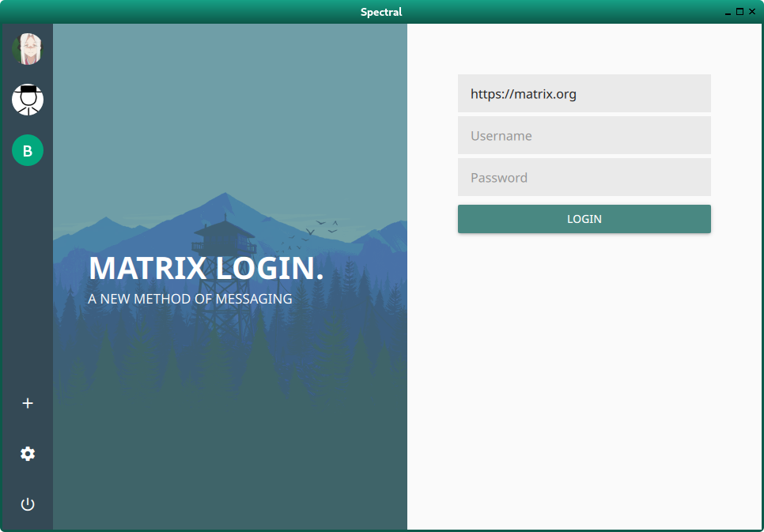Open settings via the gear icon
This screenshot has height=532, width=764.
pyautogui.click(x=28, y=454)
